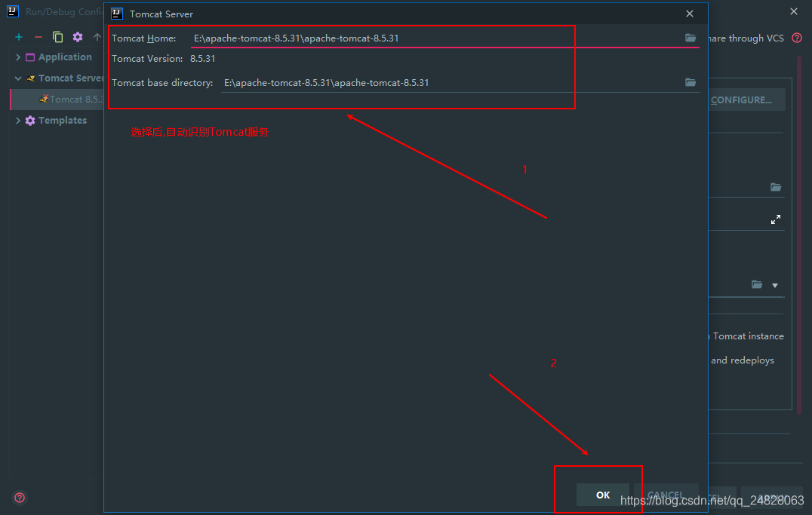
Task: Remove configuration with minus icon
Action: coord(38,37)
